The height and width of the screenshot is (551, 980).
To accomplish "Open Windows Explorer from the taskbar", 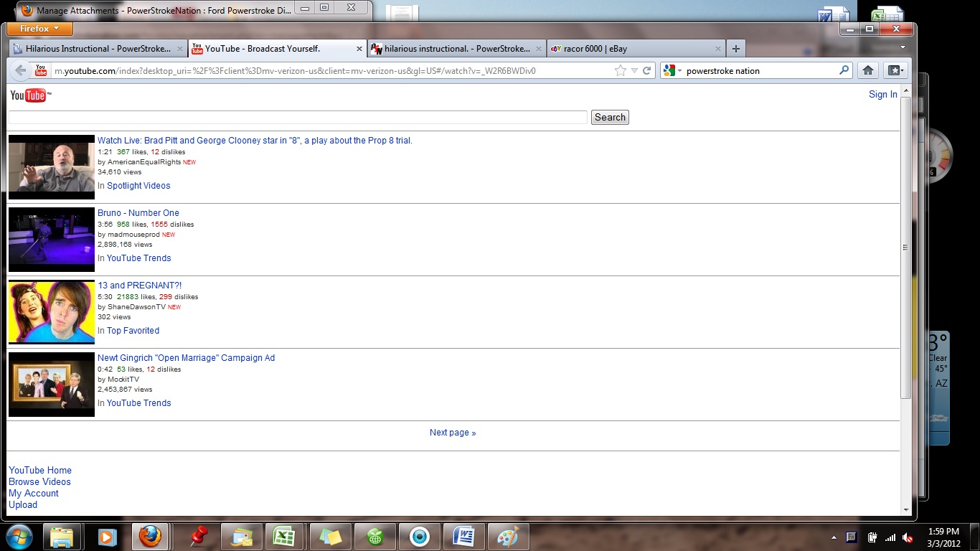I will [62, 537].
